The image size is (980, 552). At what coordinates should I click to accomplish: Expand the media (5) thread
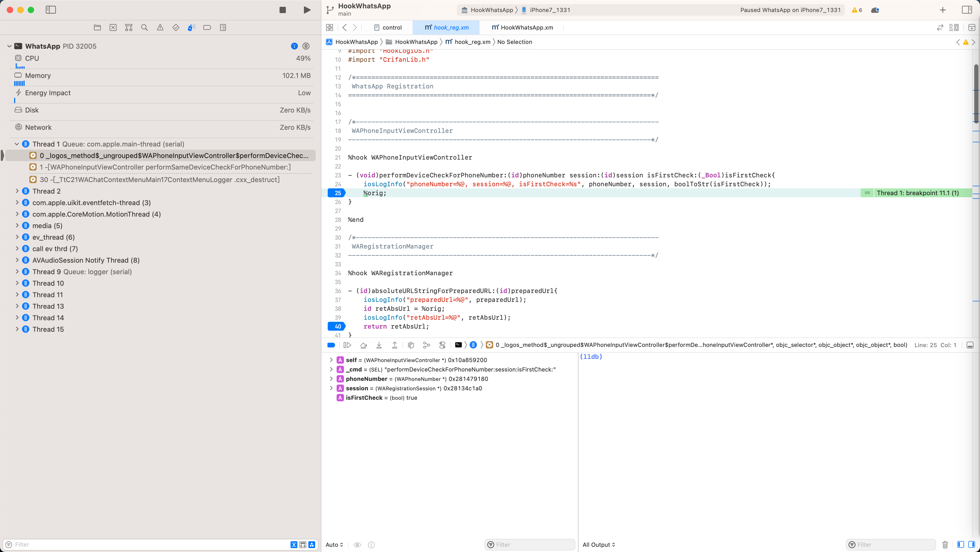coord(17,226)
